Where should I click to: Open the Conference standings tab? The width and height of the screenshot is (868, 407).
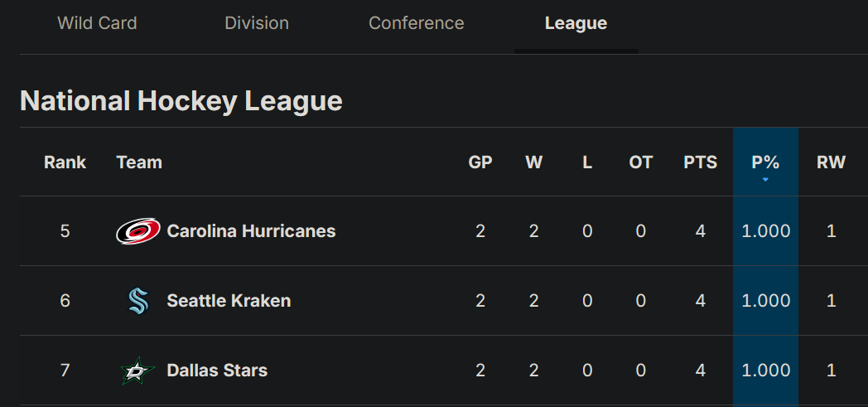417,23
